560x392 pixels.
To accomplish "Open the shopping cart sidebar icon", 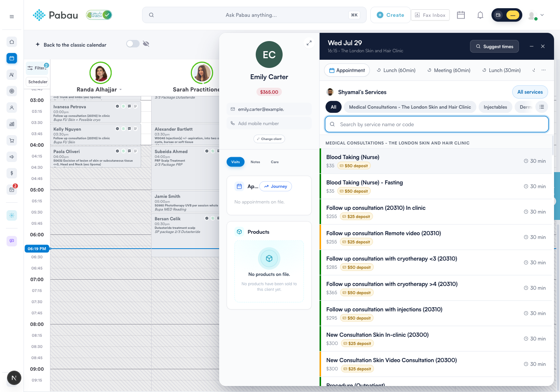I will click(12, 140).
